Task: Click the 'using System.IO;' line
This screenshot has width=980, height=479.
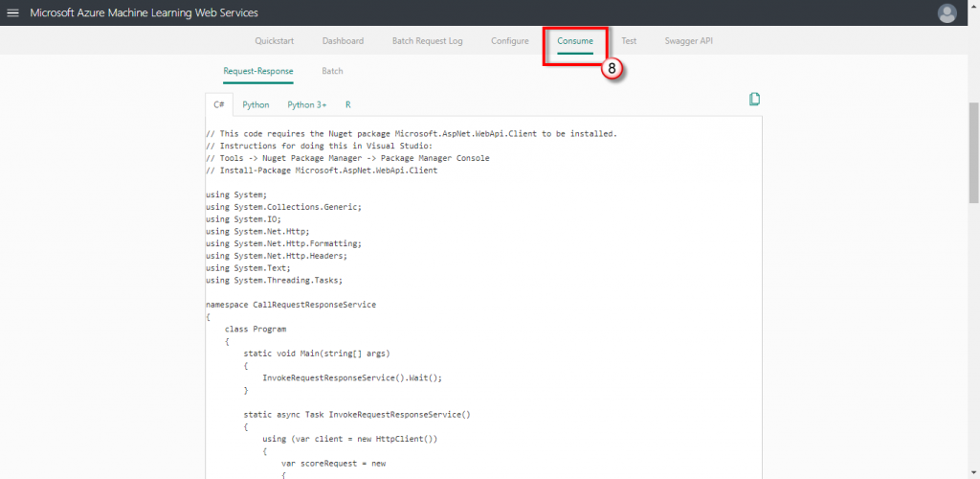Action: (244, 218)
